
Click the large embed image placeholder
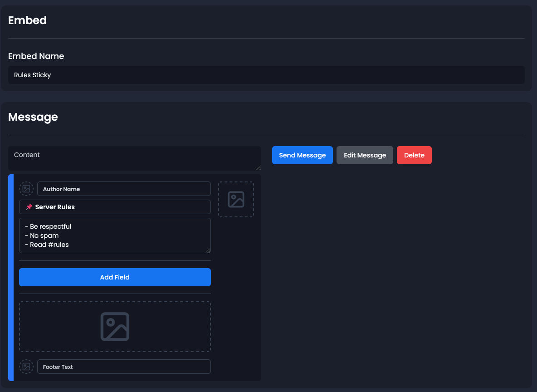pos(115,326)
